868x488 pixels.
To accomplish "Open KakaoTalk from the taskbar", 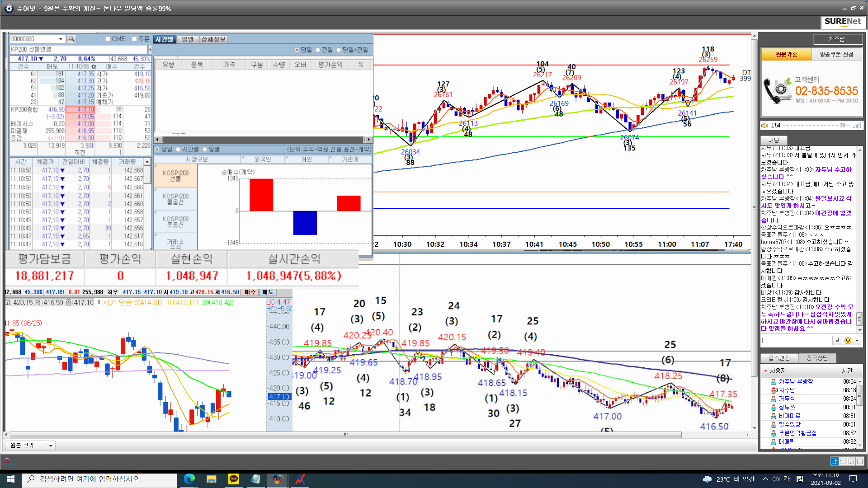I will [x=234, y=479].
